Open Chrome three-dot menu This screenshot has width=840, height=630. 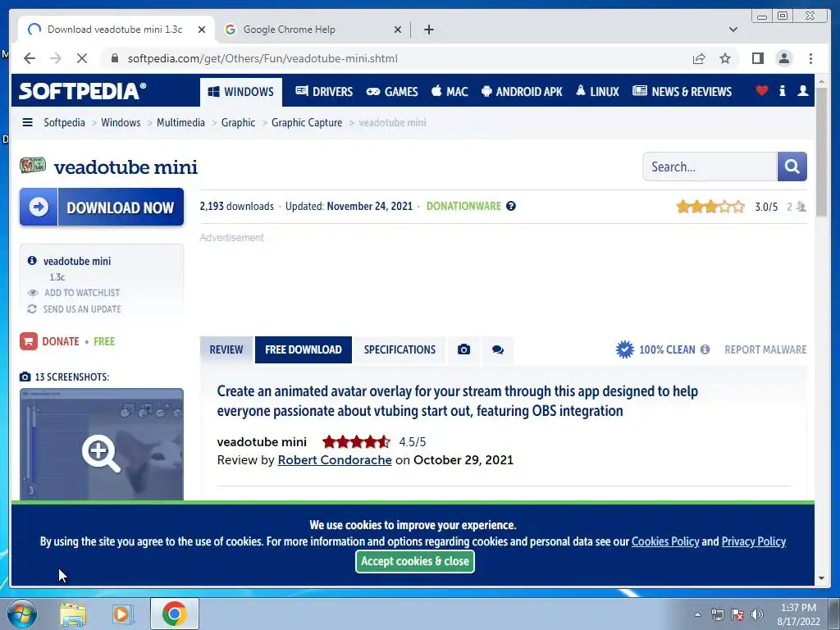point(810,58)
